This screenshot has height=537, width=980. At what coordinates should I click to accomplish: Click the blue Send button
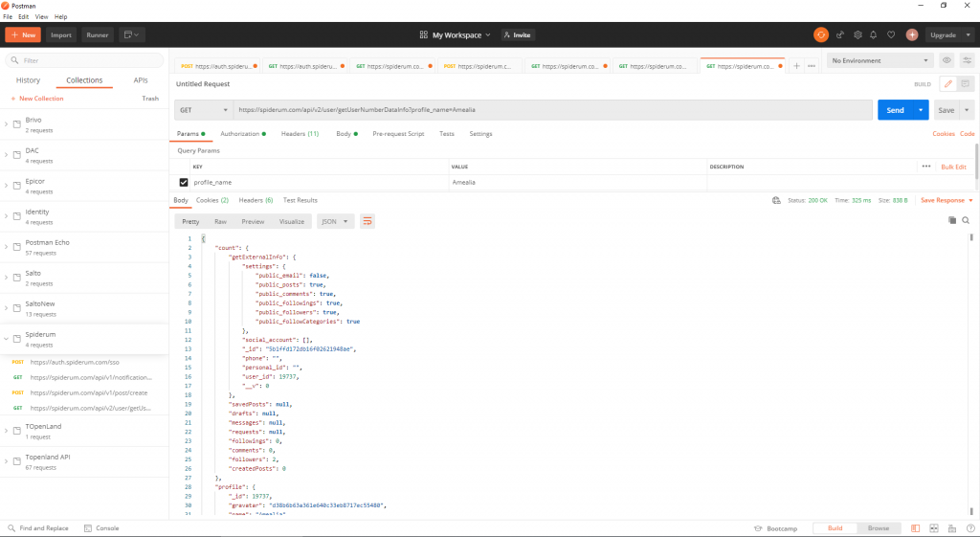895,110
